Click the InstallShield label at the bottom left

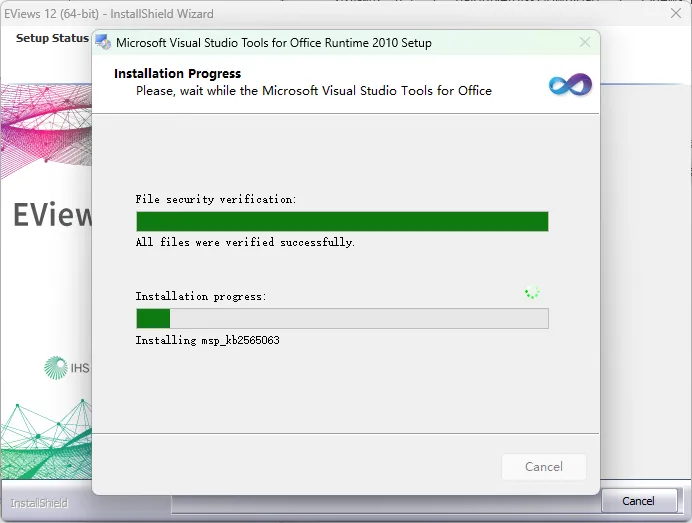39,503
